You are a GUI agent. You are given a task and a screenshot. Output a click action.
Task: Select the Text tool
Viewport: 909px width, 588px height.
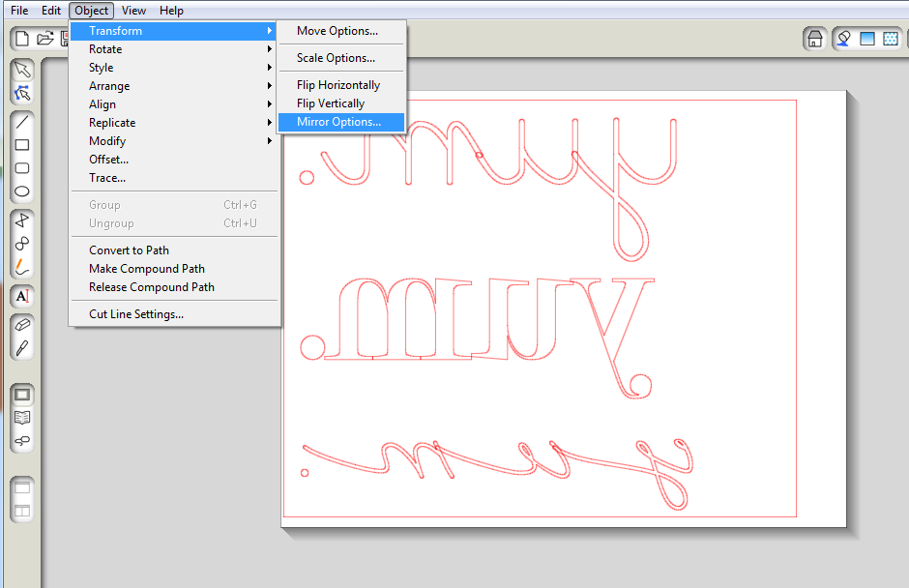[22, 296]
